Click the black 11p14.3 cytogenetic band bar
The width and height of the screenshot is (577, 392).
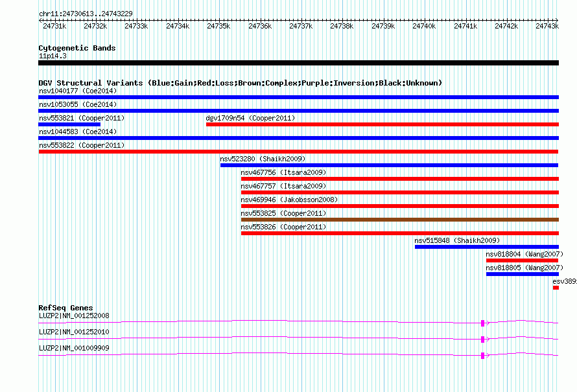click(x=298, y=63)
